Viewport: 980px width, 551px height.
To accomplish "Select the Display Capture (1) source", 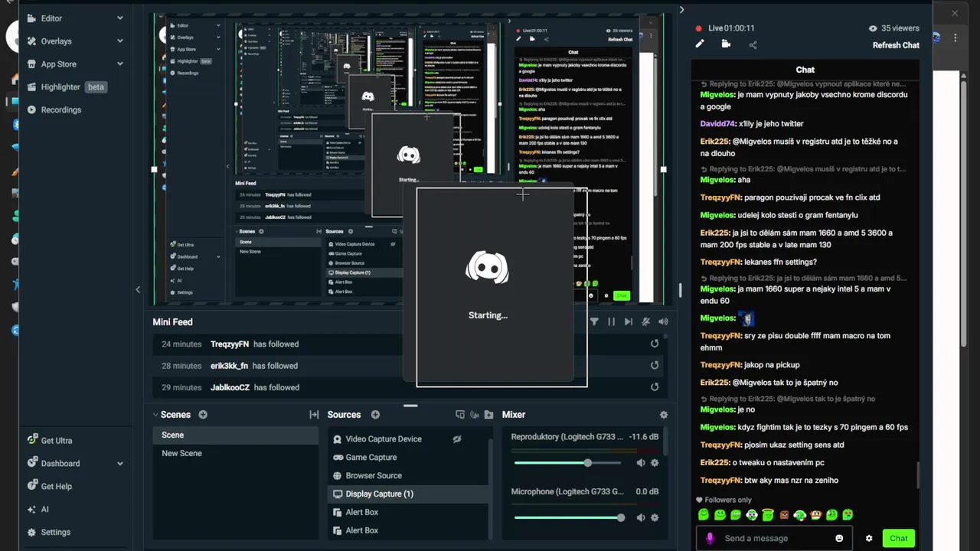I will [407, 494].
